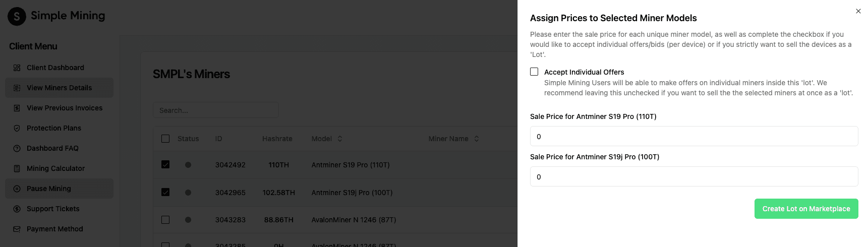
Task: Click Create Lot on Marketplace button
Action: point(806,209)
